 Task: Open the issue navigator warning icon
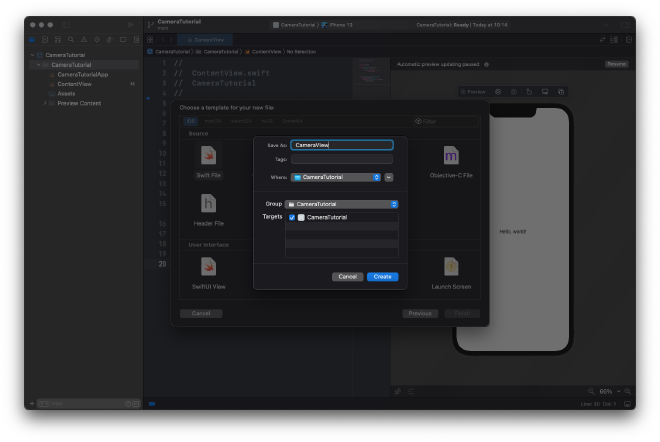84,40
